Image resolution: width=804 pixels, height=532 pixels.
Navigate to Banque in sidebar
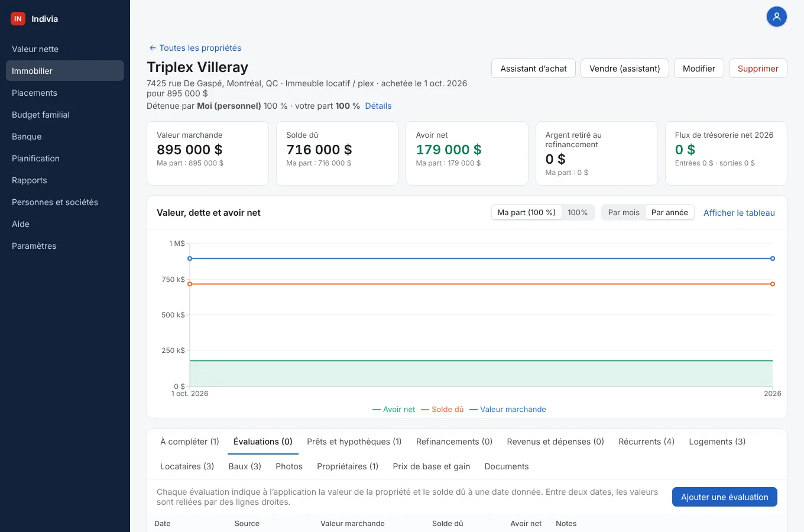coord(65,137)
